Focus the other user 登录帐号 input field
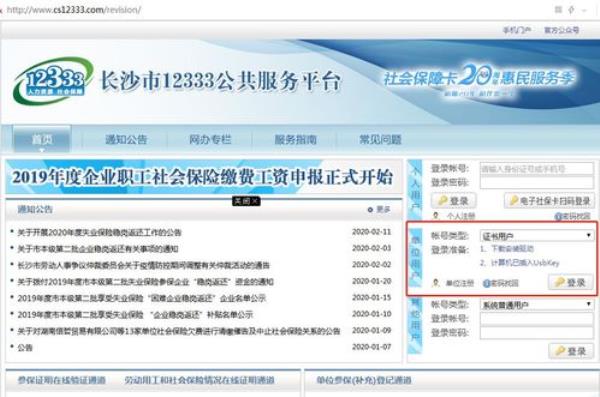Image resolution: width=600 pixels, height=397 pixels. (537, 319)
